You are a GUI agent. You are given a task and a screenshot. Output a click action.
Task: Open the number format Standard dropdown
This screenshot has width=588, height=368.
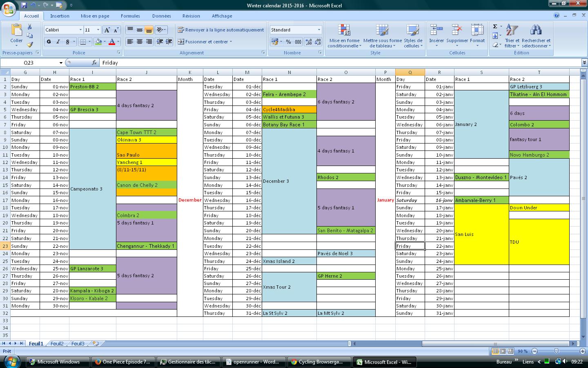point(319,29)
